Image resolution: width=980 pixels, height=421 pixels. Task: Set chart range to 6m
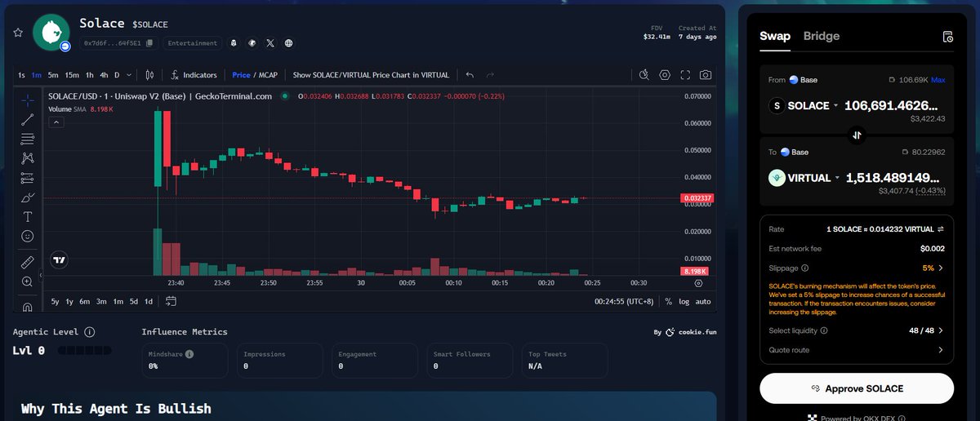click(85, 301)
